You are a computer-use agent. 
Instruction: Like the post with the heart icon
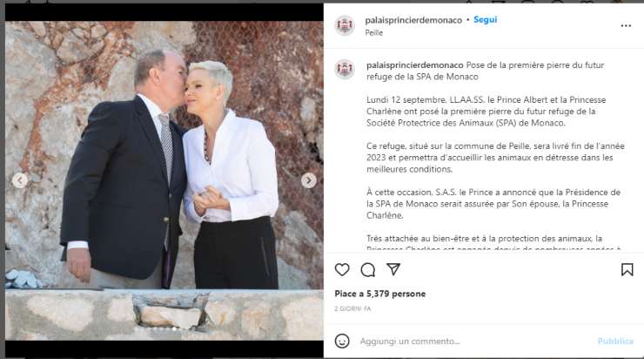[342, 270]
